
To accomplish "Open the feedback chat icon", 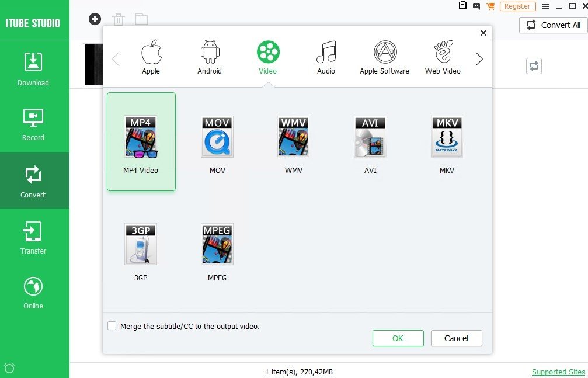I will (476, 6).
